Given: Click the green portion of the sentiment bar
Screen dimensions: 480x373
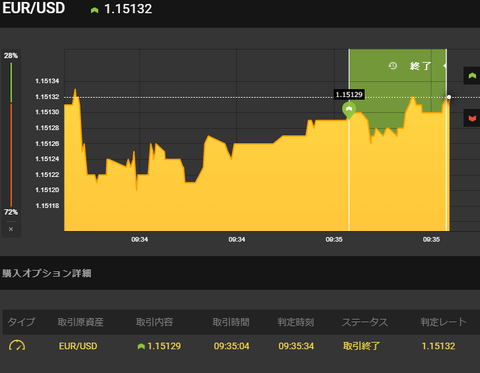Looking at the screenshot, I should (x=11, y=82).
